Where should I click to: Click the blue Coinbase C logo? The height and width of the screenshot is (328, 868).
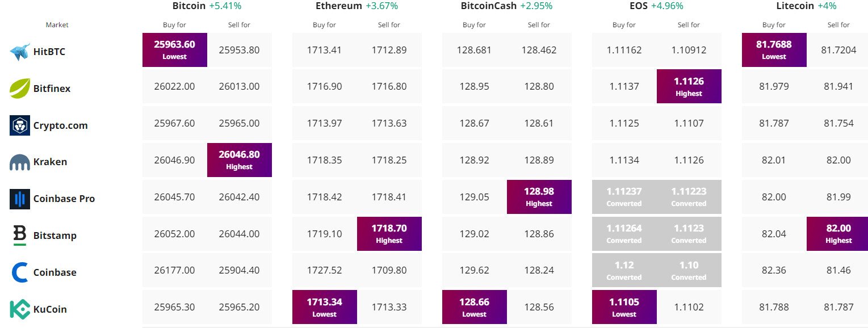[20, 272]
